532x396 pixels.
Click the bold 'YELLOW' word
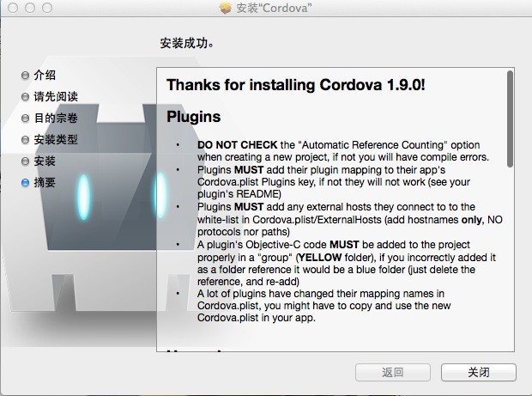pos(320,257)
